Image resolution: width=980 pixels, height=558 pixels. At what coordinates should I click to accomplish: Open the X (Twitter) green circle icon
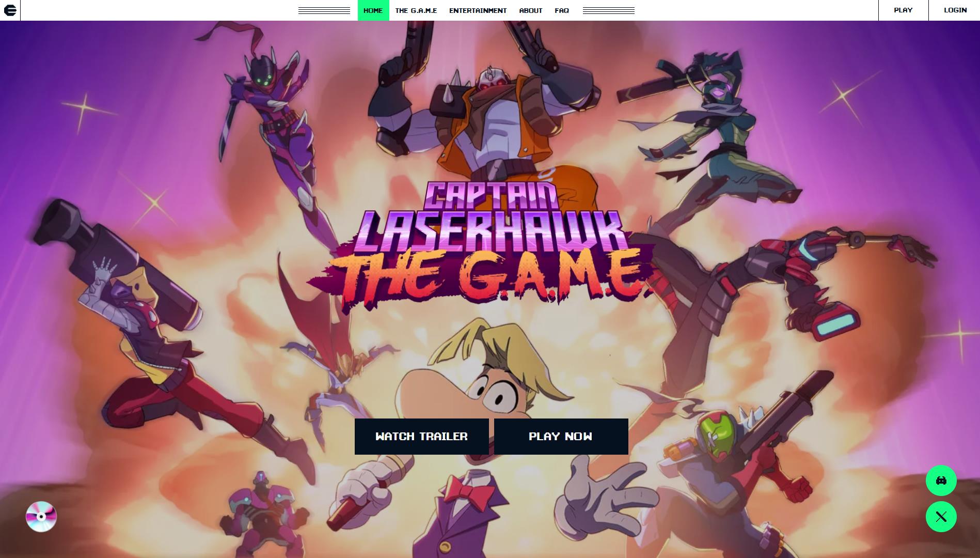coord(941,517)
